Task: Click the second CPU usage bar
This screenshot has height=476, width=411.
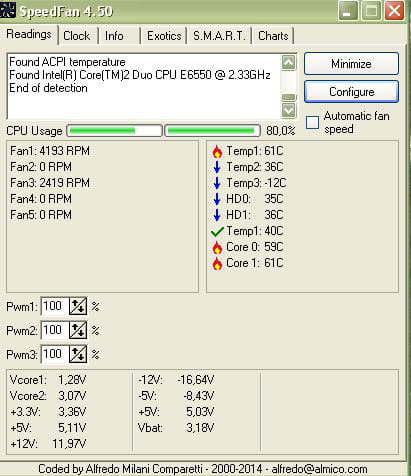Action: point(212,131)
